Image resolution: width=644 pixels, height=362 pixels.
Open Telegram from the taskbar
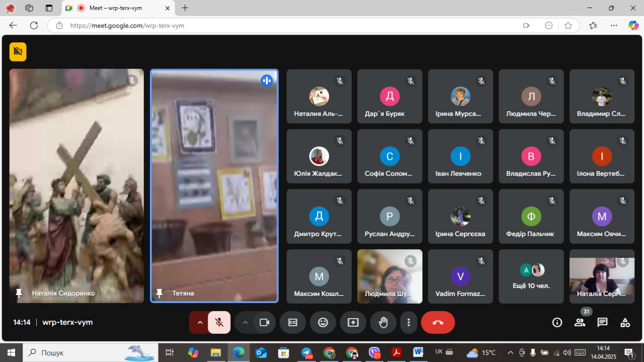click(307, 352)
